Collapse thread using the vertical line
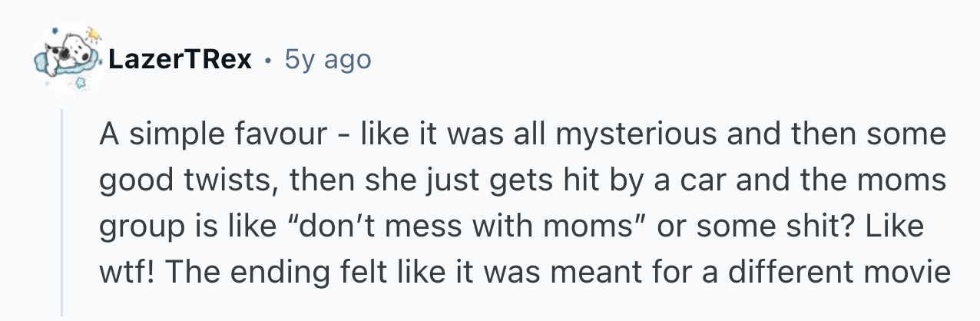The width and height of the screenshot is (980, 321). (x=64, y=211)
